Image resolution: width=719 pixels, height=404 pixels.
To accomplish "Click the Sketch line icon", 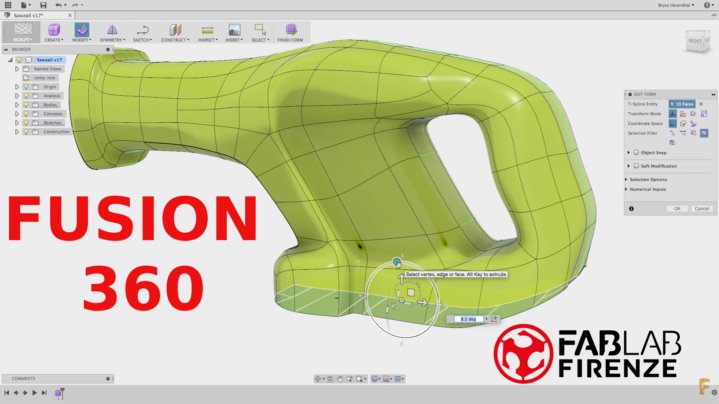I will point(143,30).
